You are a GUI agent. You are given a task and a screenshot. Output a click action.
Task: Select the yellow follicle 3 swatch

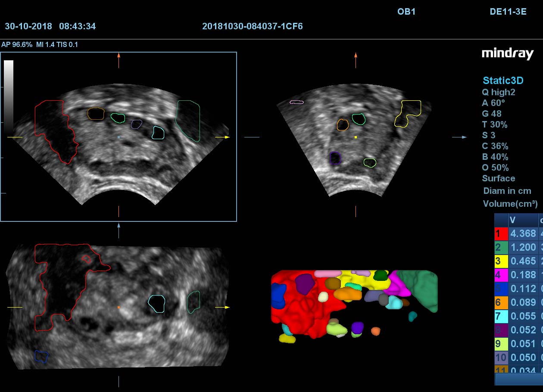(501, 261)
